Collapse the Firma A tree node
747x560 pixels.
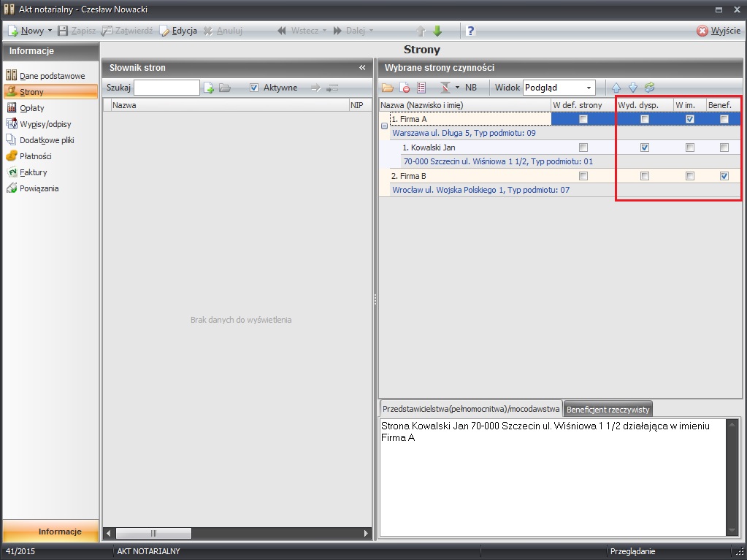coord(384,126)
